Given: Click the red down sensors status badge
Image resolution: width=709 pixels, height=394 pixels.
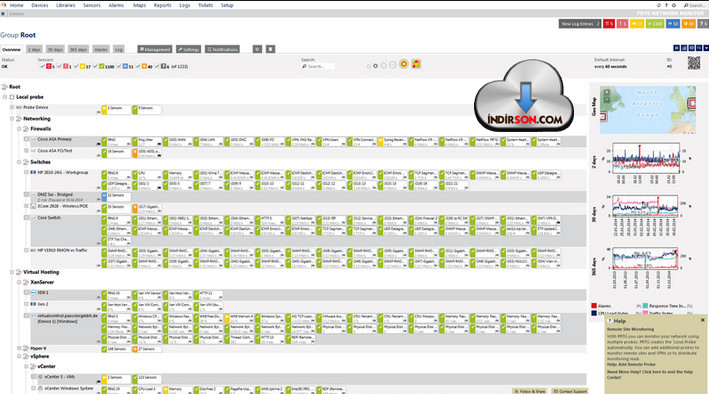Looking at the screenshot, I should click(609, 24).
